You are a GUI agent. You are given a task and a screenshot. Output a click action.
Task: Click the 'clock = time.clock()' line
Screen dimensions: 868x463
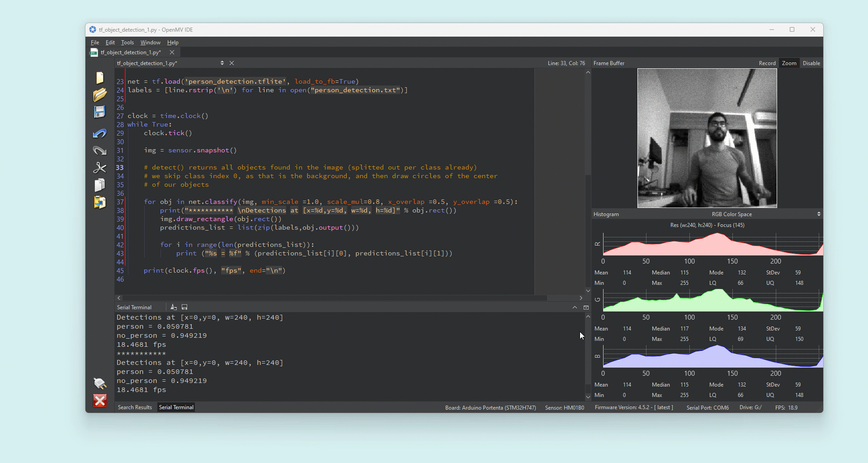point(168,116)
